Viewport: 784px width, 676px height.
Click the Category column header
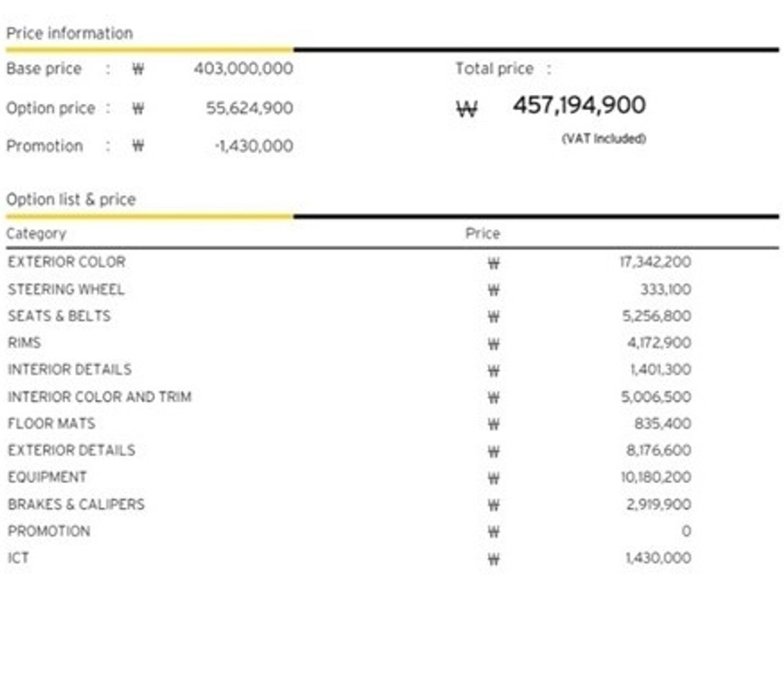point(36,233)
